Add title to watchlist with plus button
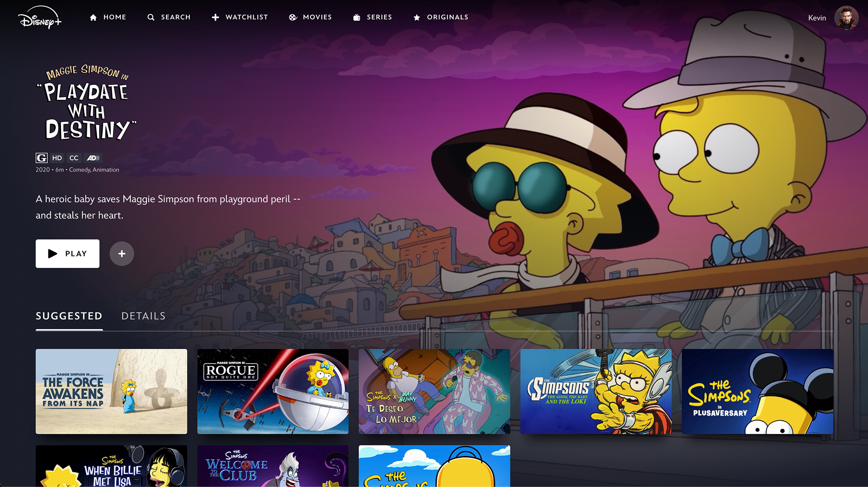This screenshot has height=487, width=868. 122,253
